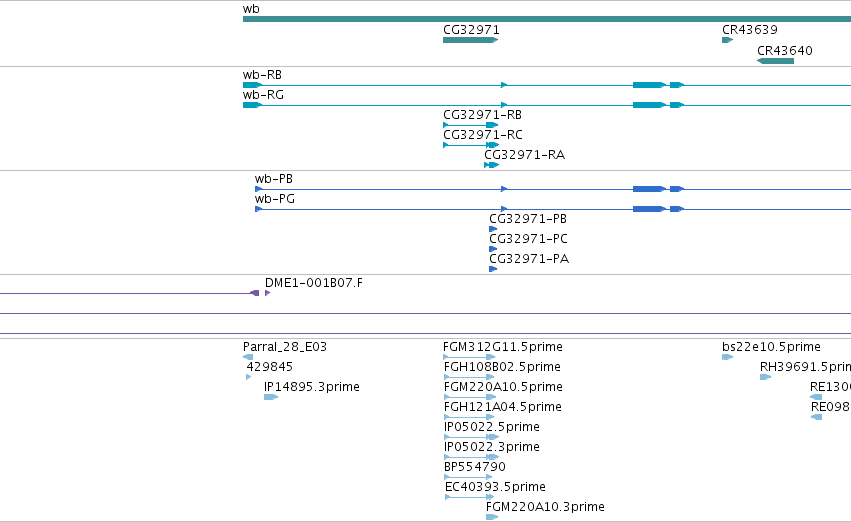This screenshot has width=851, height=522.
Task: Select the wb-RG transcript label
Action: pos(263,94)
